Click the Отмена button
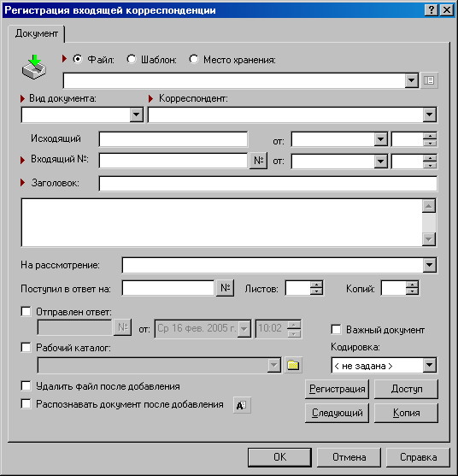 point(349,457)
